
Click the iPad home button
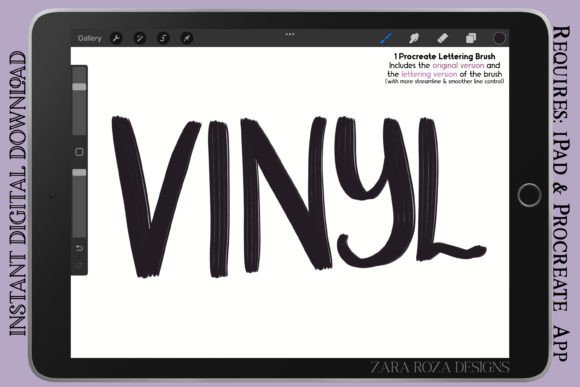[529, 195]
